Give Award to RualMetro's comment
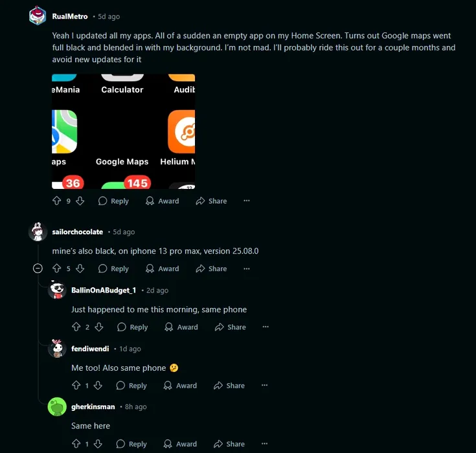This screenshot has width=476, height=453. (x=163, y=201)
